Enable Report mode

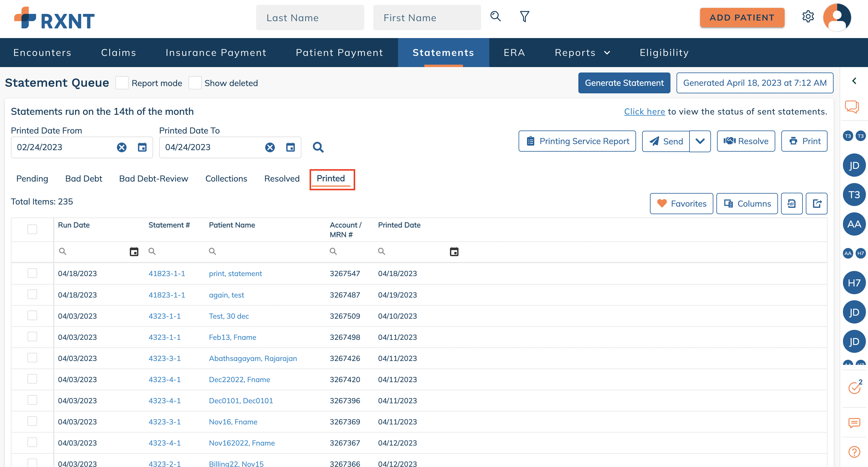click(122, 82)
